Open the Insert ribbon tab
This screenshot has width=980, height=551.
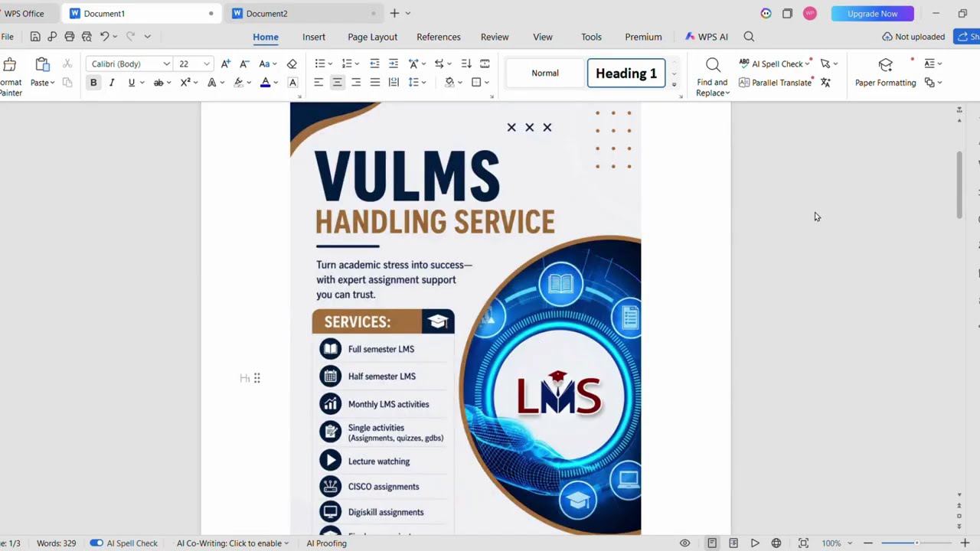pyautogui.click(x=314, y=37)
